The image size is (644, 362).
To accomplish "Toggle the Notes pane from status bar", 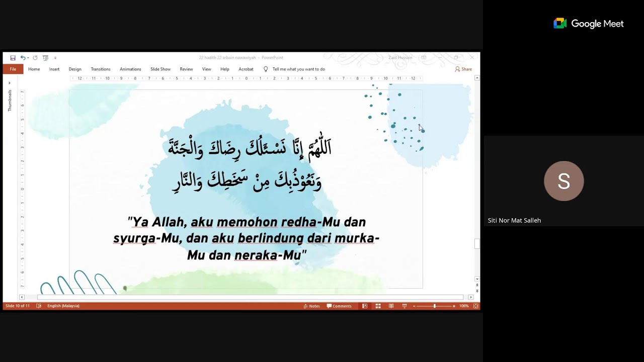I will [x=311, y=306].
